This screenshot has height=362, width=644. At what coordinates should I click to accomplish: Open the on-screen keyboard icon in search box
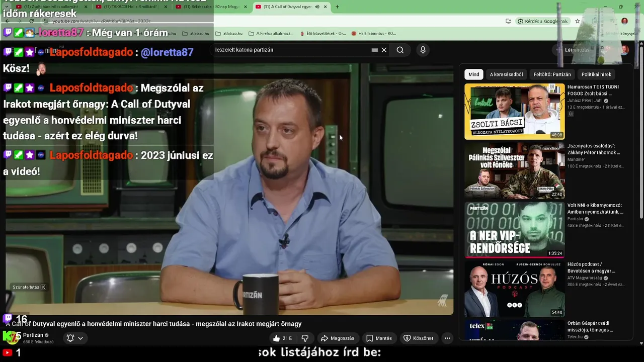coord(374,50)
